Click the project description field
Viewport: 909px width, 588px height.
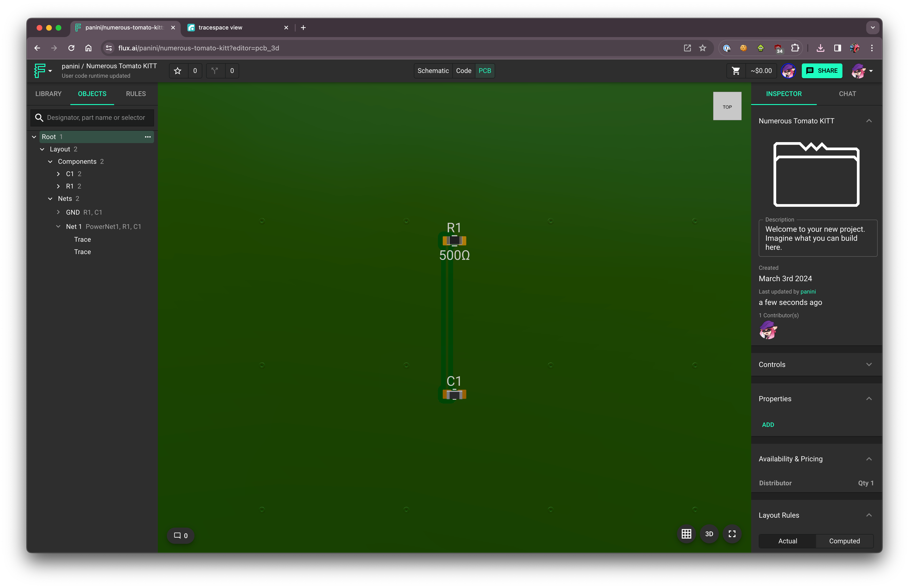[x=817, y=238]
